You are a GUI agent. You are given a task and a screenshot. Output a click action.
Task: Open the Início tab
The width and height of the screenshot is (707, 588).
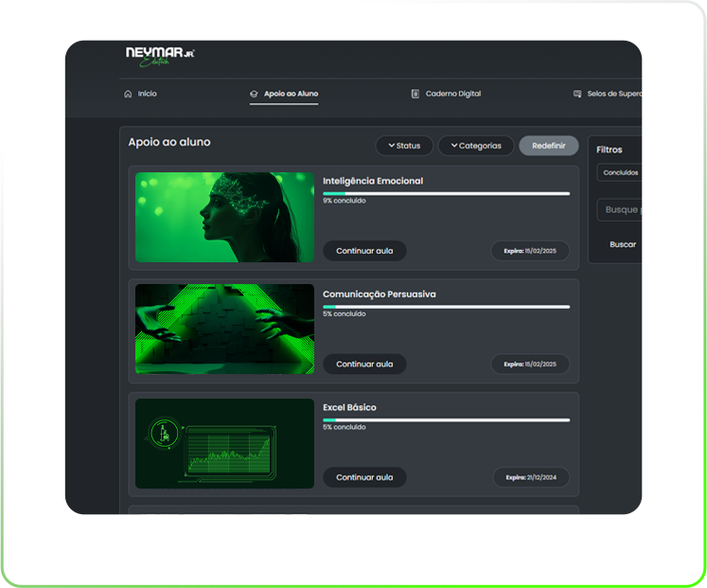pyautogui.click(x=140, y=94)
